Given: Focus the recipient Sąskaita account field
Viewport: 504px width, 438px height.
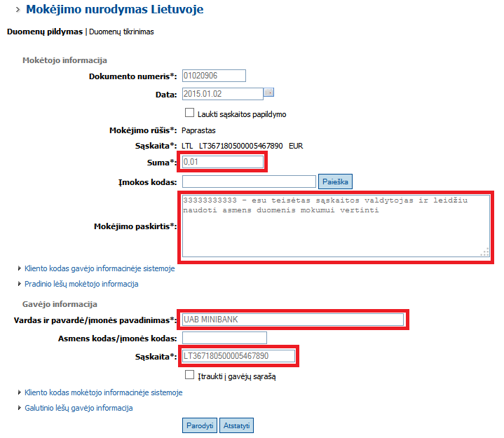Looking at the screenshot, I should [238, 356].
